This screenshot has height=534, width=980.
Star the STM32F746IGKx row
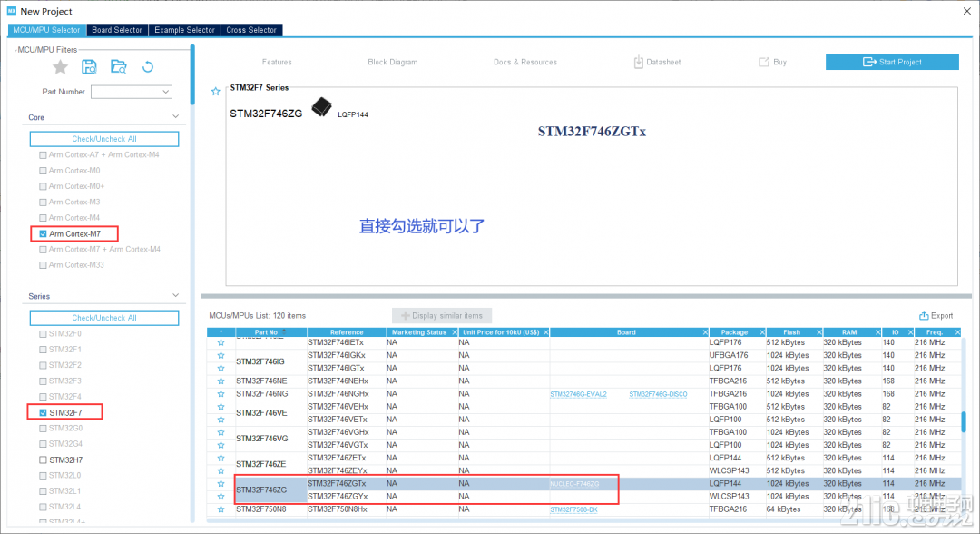coord(220,355)
